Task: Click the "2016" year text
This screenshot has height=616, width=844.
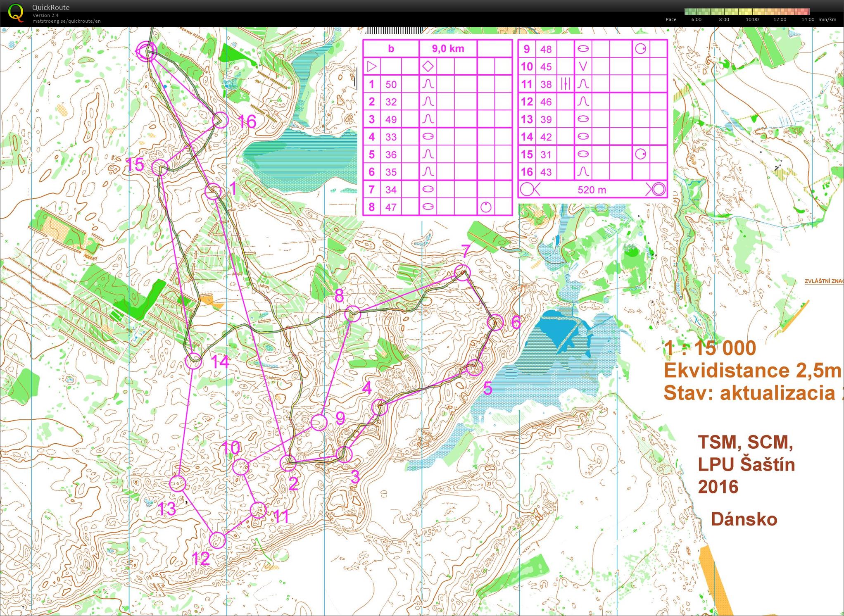Action: (718, 487)
